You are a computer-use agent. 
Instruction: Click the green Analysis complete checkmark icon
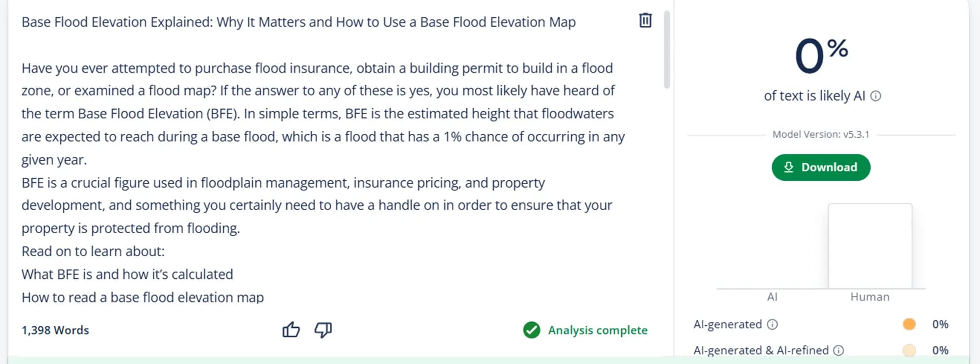(x=532, y=330)
